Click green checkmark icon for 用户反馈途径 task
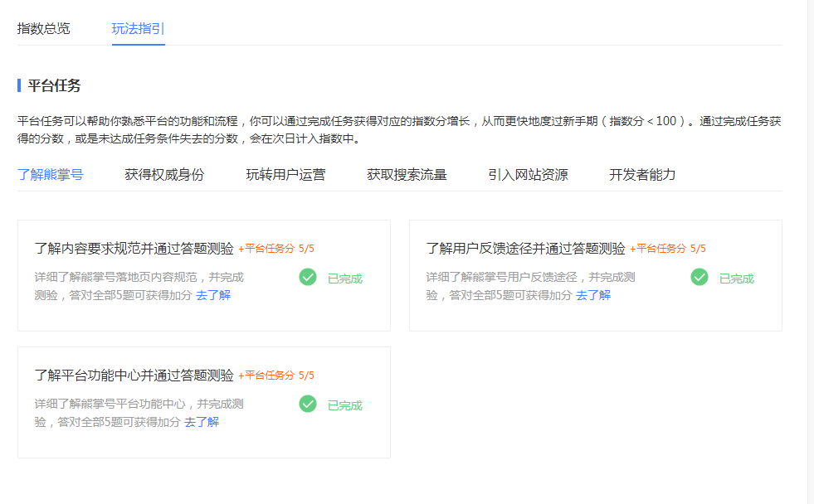 coord(699,277)
